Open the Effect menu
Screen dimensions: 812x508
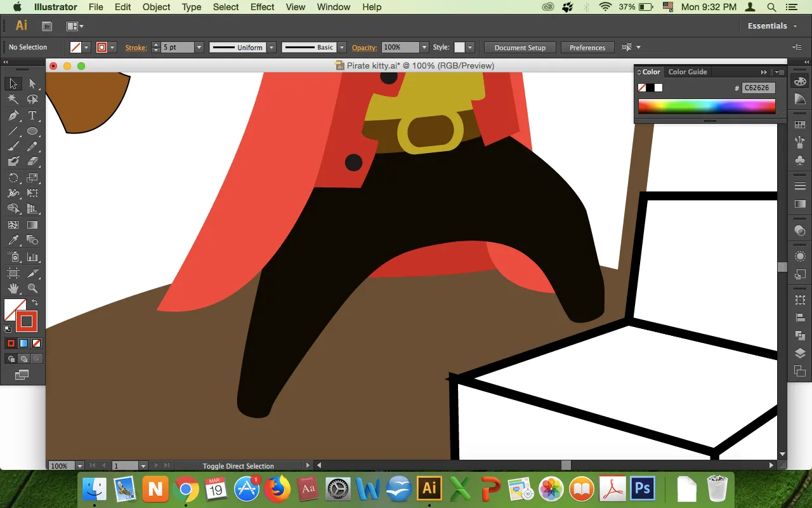point(263,7)
